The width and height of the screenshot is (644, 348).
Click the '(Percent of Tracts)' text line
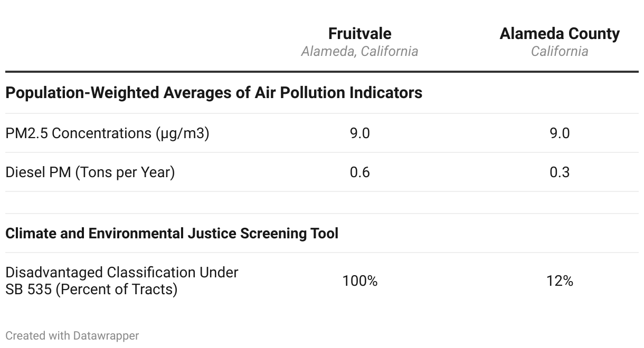[116, 289]
